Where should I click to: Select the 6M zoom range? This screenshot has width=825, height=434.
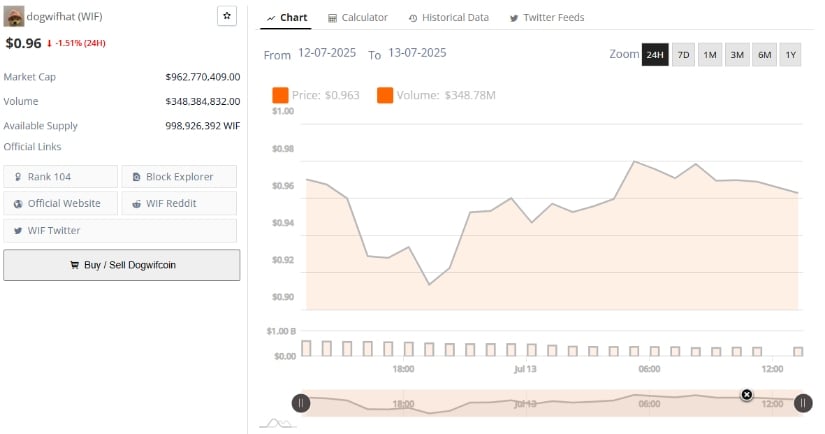click(764, 55)
